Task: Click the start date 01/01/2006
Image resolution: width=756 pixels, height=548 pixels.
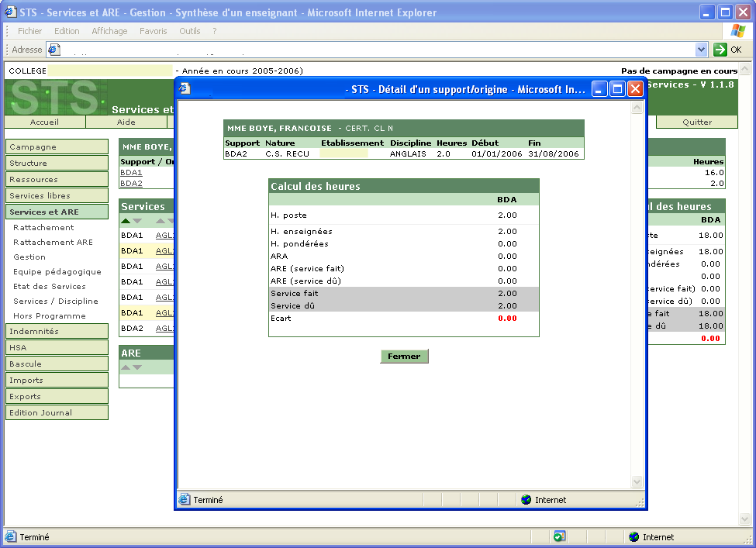Action: click(x=496, y=153)
